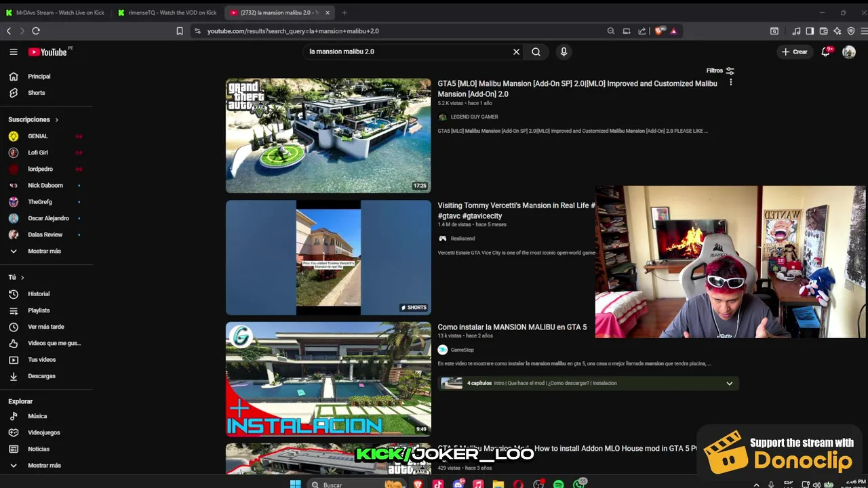
Task: Click the Crear button
Action: 795,52
